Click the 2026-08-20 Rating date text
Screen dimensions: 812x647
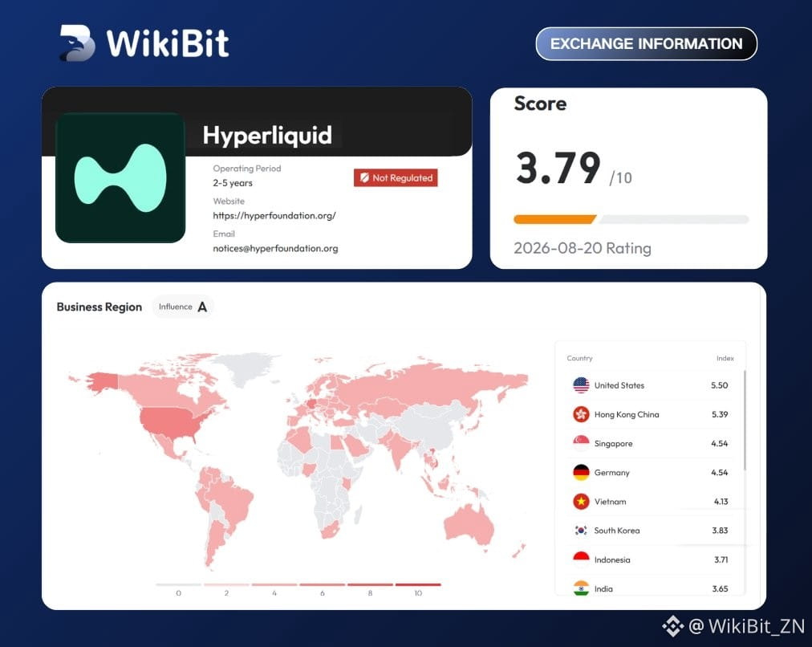coord(582,248)
